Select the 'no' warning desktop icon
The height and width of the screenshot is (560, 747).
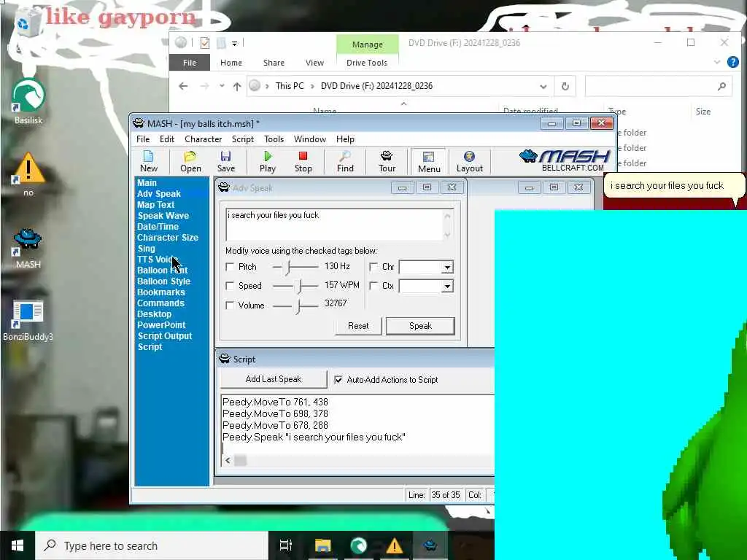pos(28,174)
